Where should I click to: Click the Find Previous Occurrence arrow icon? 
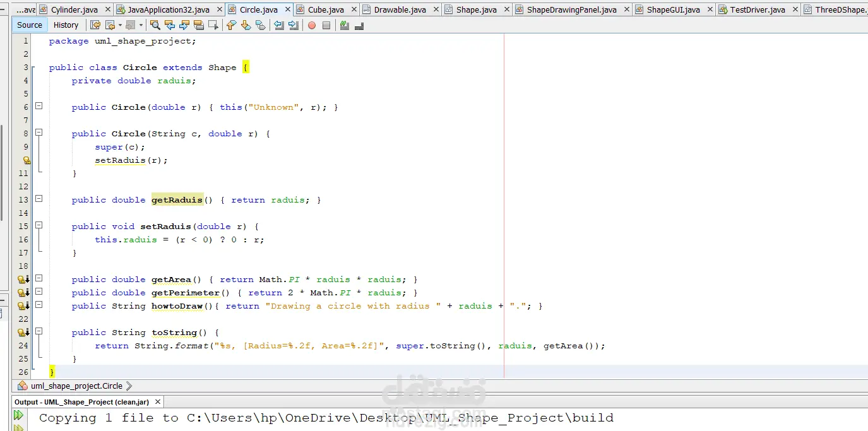pos(170,25)
